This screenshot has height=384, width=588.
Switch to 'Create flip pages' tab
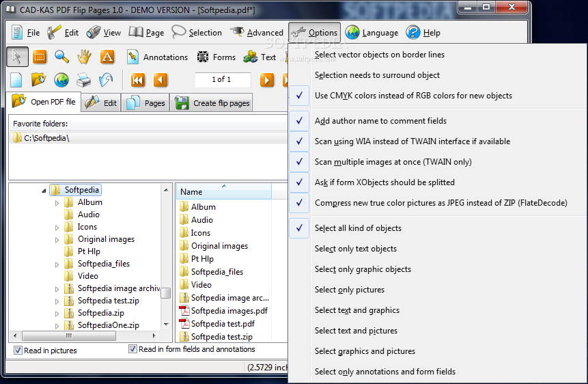tap(212, 103)
